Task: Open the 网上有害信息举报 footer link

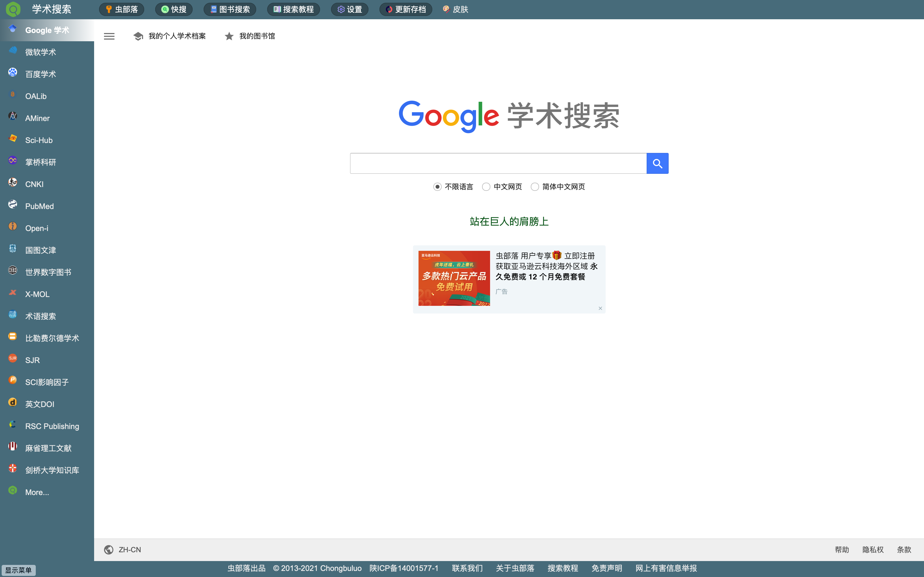Action: coord(666,568)
